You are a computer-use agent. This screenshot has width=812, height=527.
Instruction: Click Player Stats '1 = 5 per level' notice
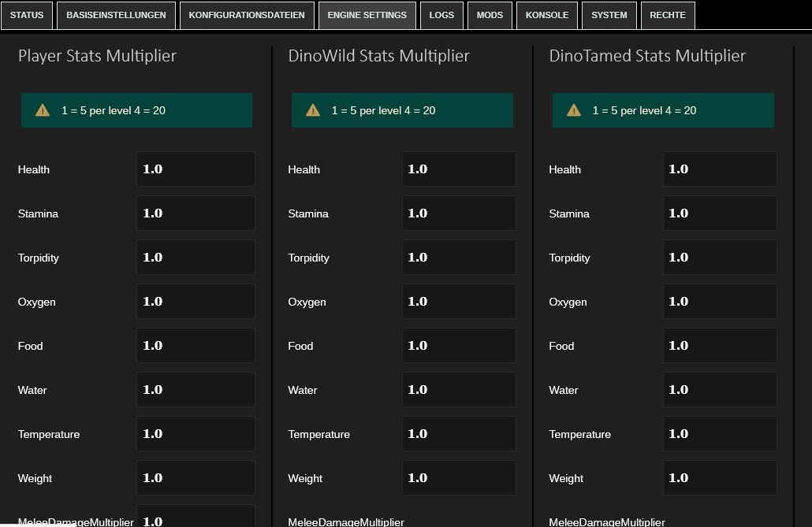click(136, 110)
